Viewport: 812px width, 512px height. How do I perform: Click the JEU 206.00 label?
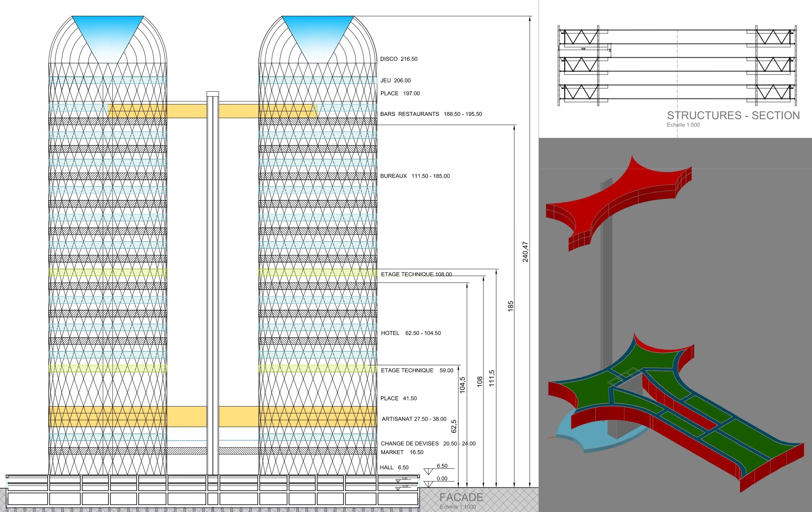coord(395,81)
